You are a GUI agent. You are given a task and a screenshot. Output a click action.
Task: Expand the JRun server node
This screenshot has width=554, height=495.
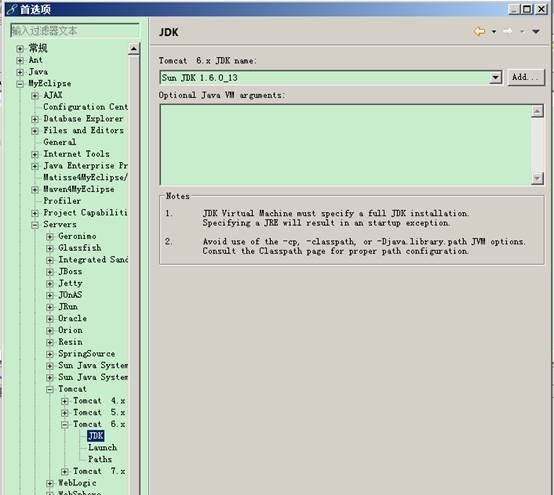(x=50, y=307)
